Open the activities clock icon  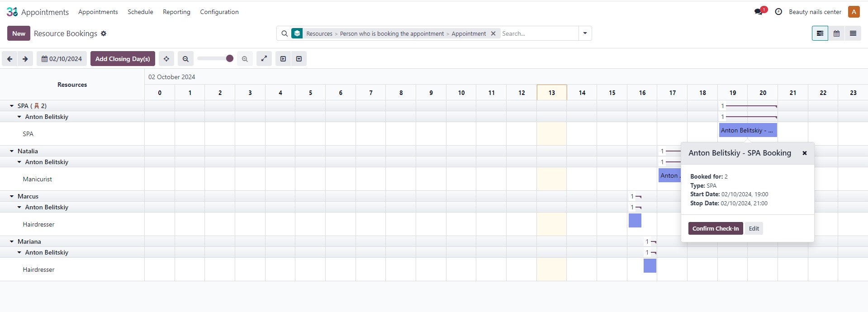point(778,12)
